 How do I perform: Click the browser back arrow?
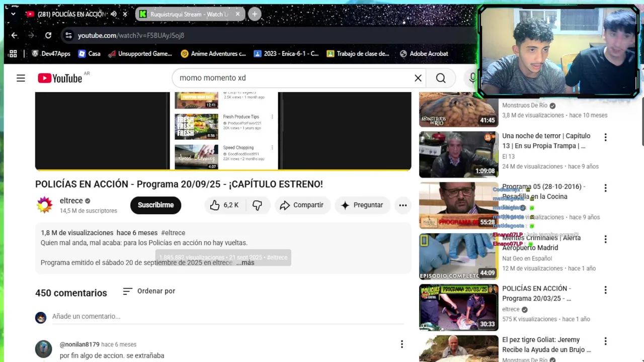click(14, 35)
